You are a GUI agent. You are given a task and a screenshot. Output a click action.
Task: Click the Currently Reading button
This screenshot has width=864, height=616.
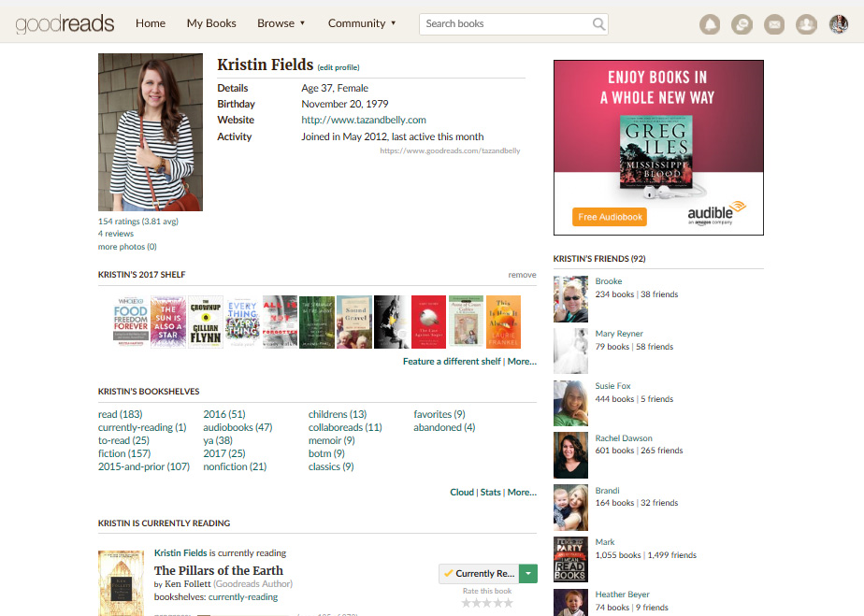[479, 574]
